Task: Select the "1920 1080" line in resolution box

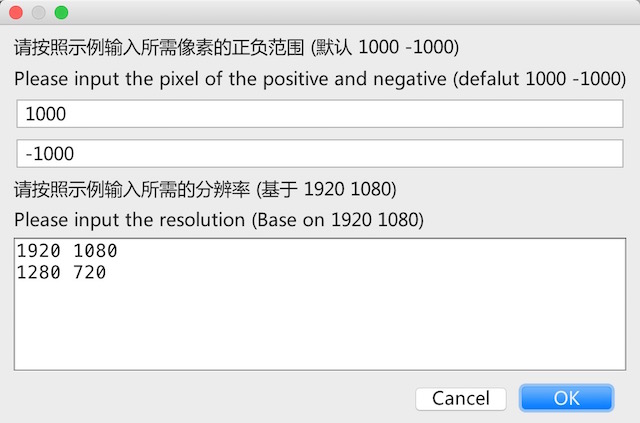Action: (x=67, y=251)
